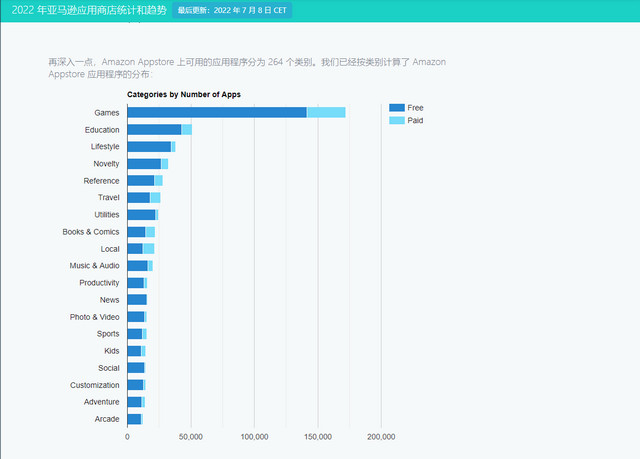Click the last-updated 2022 年 7 月 8 日 CET badge

tap(232, 10)
